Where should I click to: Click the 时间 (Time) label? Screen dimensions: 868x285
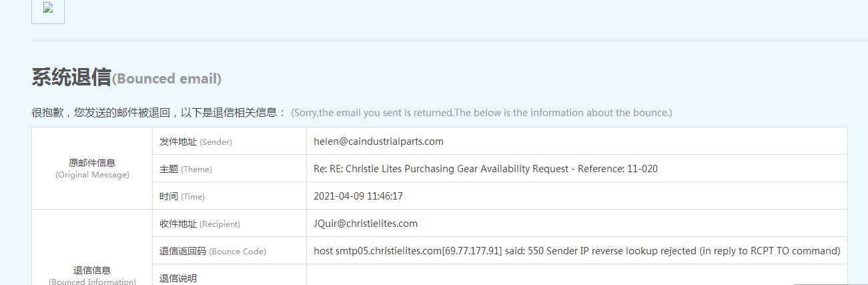coord(181,196)
